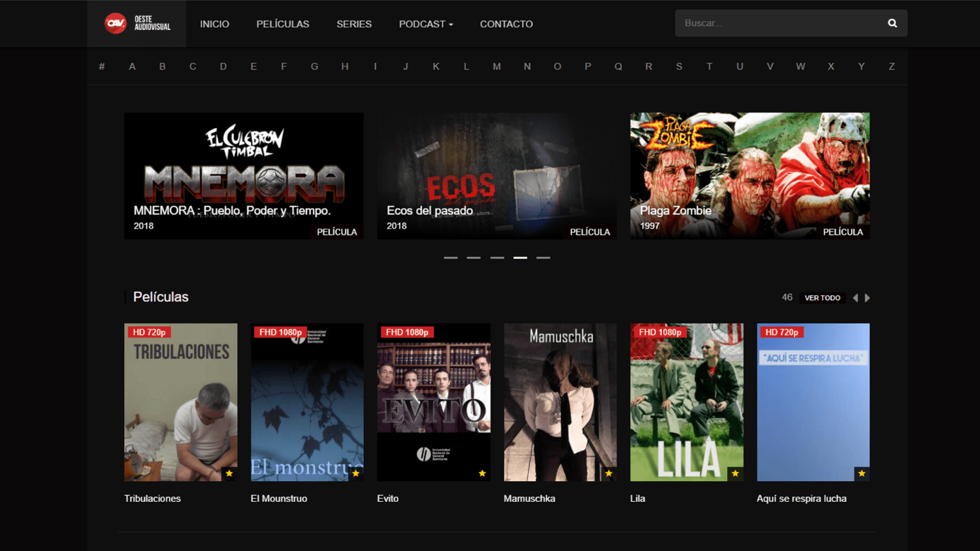Filter titles by the # symbol
This screenshot has height=551, width=980.
tap(102, 67)
